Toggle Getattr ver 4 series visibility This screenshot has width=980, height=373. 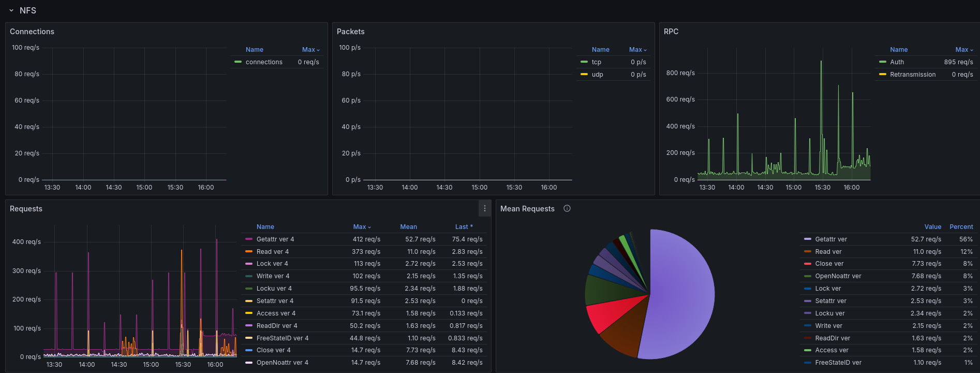tap(275, 239)
